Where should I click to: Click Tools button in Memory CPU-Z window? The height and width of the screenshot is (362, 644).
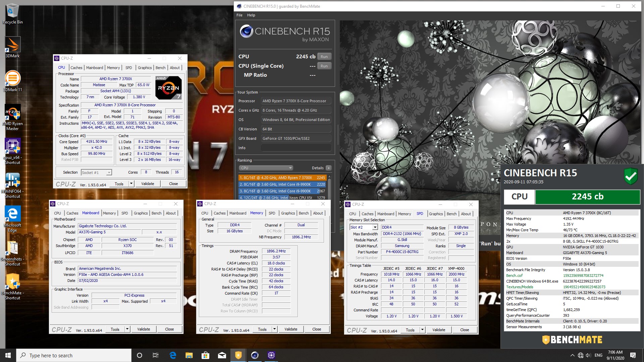(262, 329)
